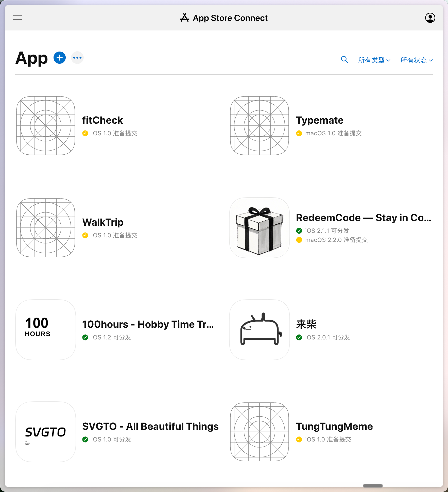Open the hamburger sidebar menu
This screenshot has width=448, height=492.
pos(18,18)
